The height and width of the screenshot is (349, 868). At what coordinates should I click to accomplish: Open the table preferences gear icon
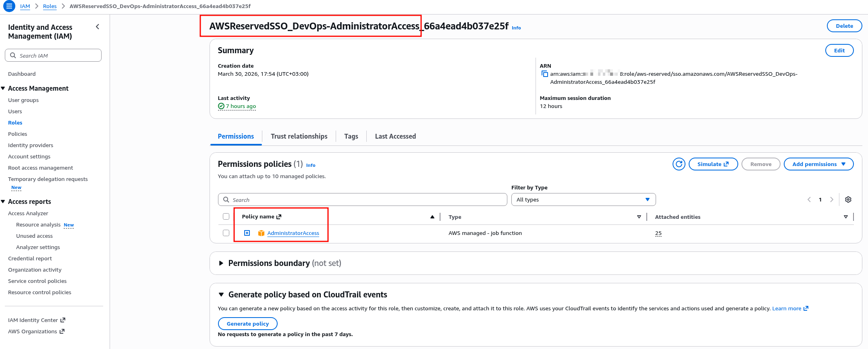[848, 199]
